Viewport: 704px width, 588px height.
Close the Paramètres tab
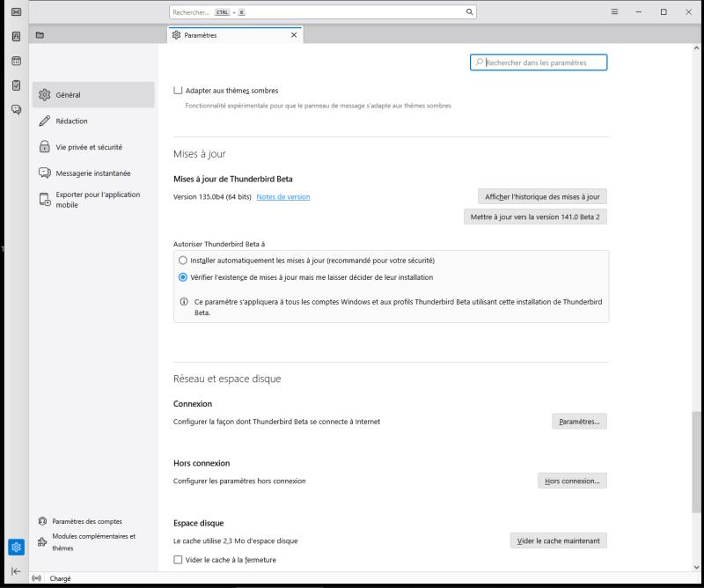[x=294, y=35]
